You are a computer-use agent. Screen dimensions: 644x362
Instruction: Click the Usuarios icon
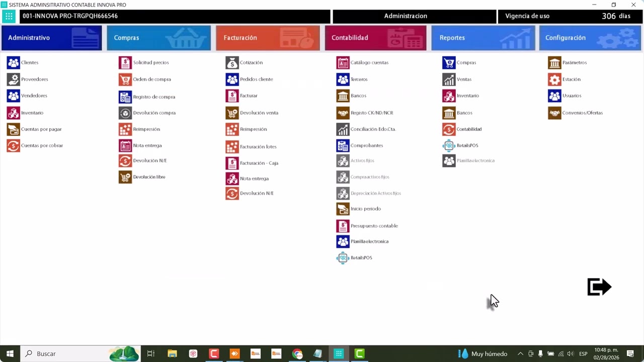(x=554, y=96)
